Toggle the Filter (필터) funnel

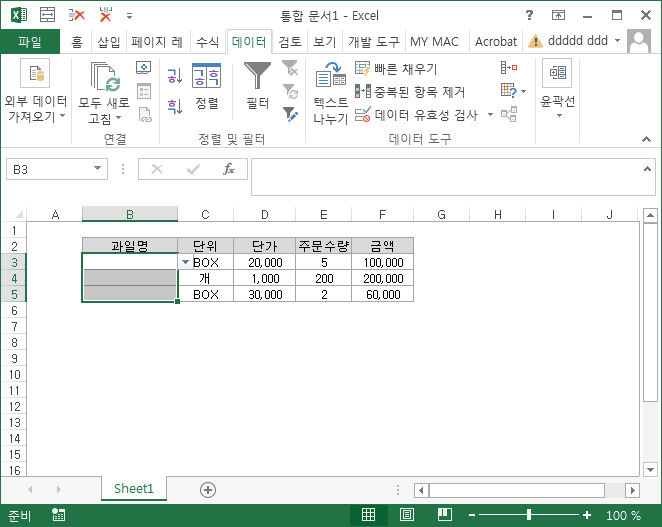click(x=257, y=86)
